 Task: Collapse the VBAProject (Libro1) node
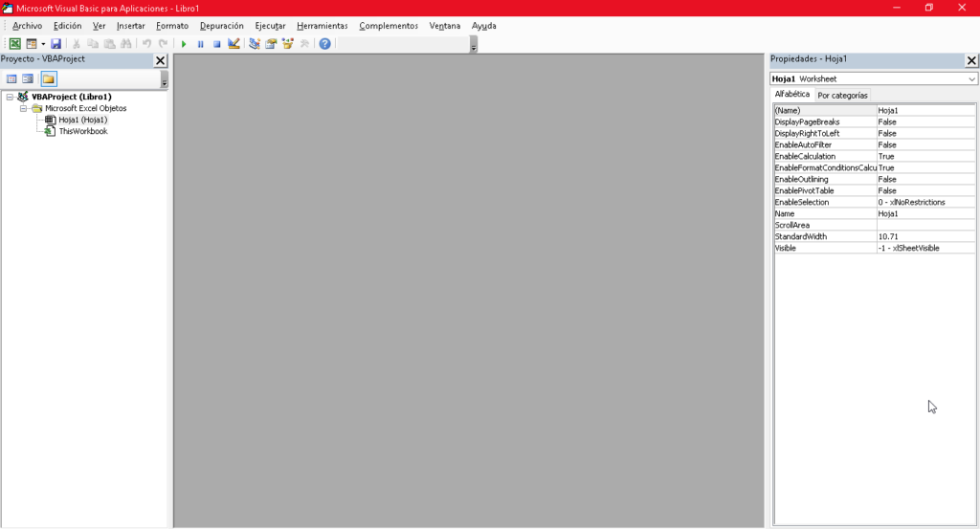pyautogui.click(x=10, y=97)
